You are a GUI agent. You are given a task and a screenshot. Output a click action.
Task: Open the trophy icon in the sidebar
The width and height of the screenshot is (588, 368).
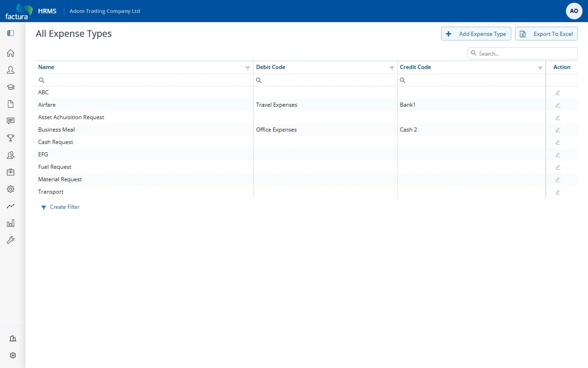11,138
